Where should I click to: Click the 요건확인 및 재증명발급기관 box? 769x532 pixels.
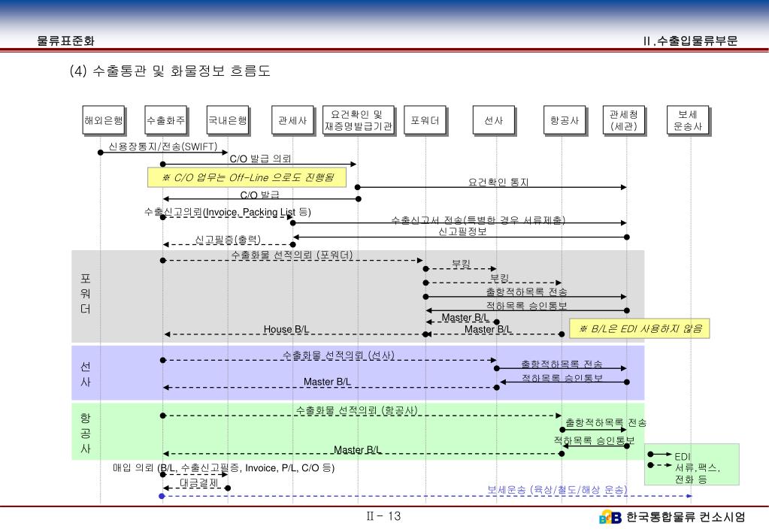[x=359, y=120]
